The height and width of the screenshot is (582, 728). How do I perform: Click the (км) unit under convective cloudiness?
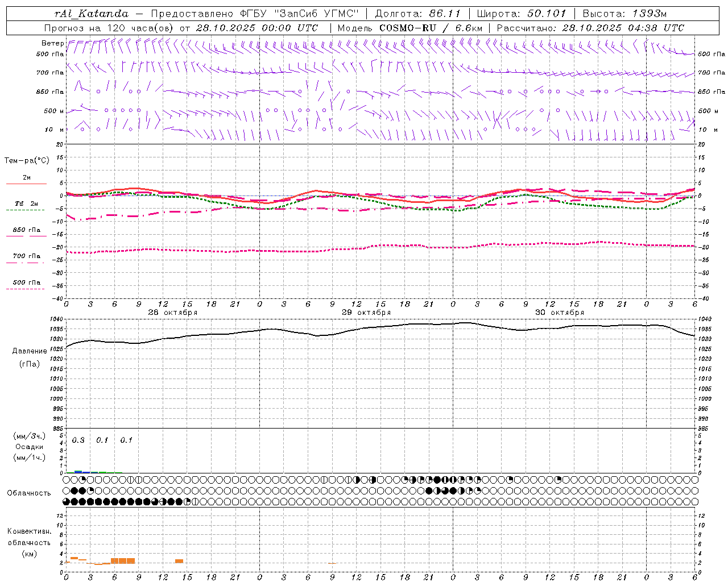click(x=29, y=554)
